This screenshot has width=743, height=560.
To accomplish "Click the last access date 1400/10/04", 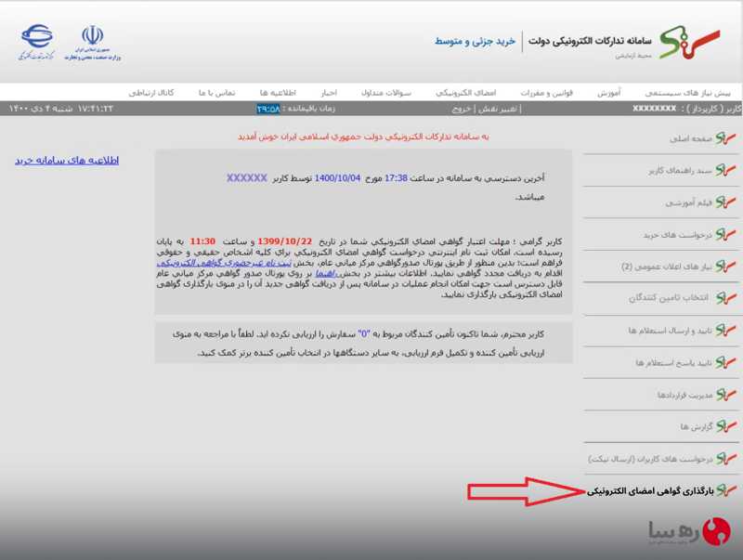I will [x=337, y=178].
